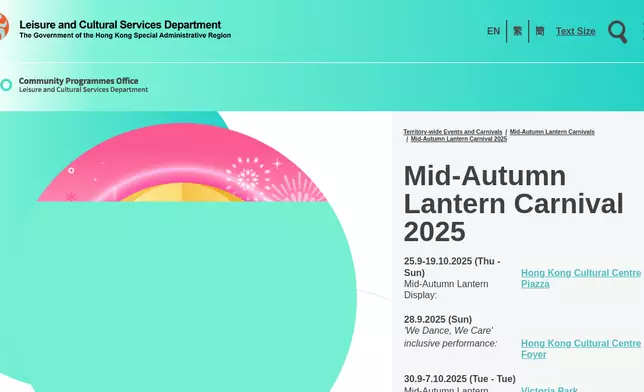Viewport: 644px width, 392px height.
Task: Select the date text 25.9-19.10.2025 (Thu - Sun)
Action: 452,267
